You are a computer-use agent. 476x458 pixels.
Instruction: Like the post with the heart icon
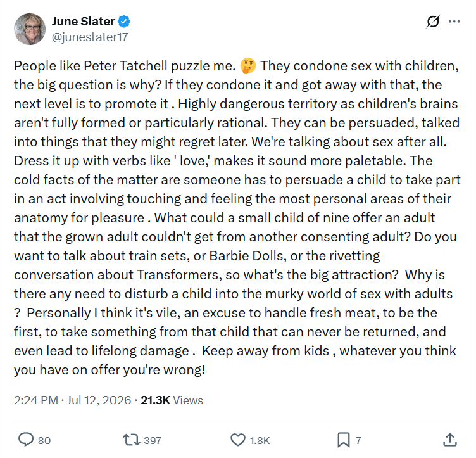pyautogui.click(x=238, y=440)
